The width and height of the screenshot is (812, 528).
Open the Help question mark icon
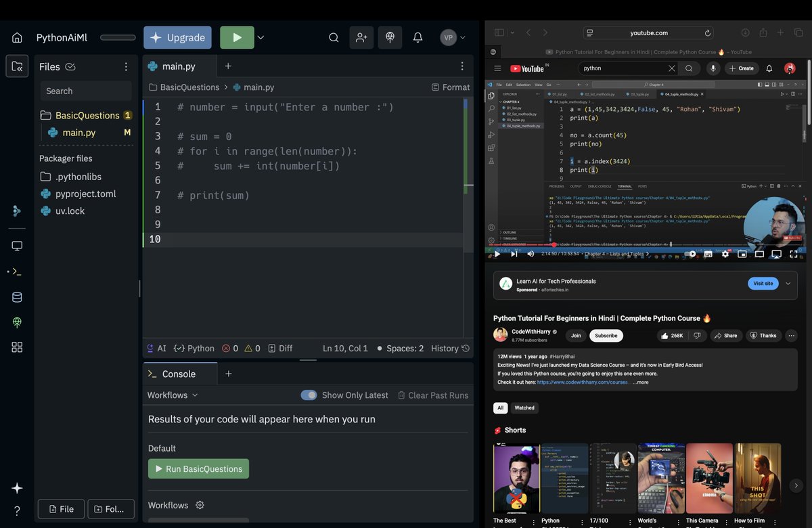click(x=17, y=511)
